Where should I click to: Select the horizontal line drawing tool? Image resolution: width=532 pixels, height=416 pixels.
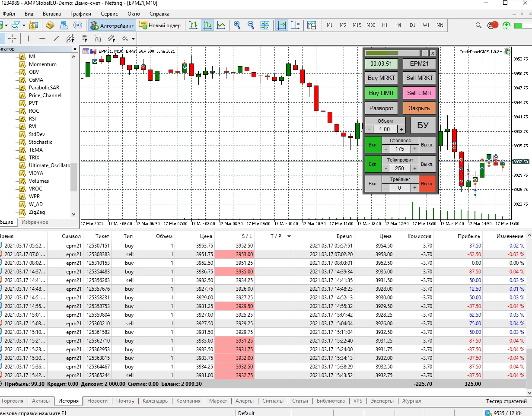[42, 38]
